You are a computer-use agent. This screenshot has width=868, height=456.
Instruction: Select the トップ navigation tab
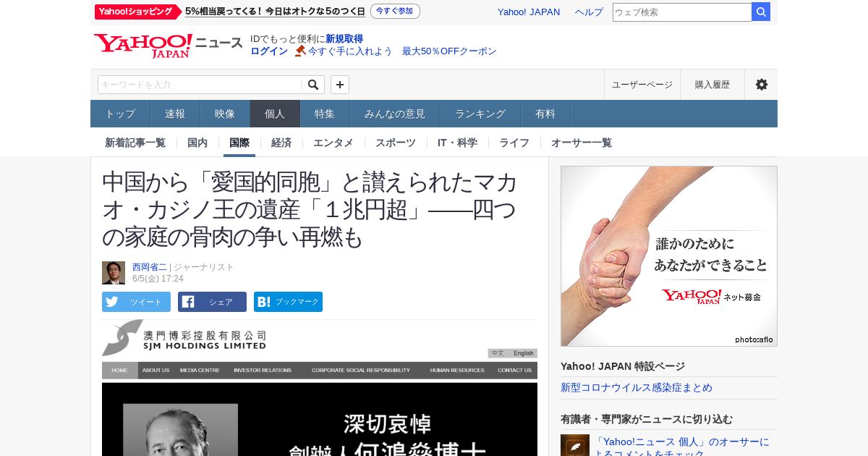click(120, 114)
